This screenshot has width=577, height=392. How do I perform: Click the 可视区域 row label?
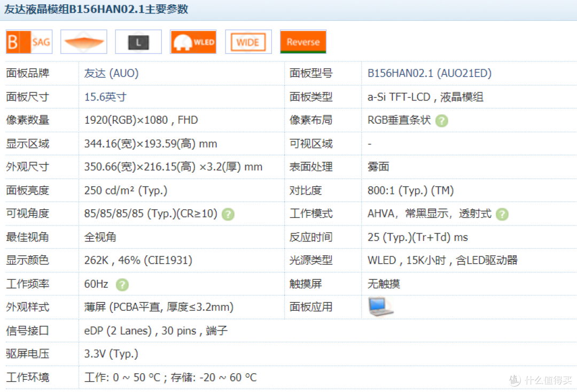pyautogui.click(x=311, y=144)
